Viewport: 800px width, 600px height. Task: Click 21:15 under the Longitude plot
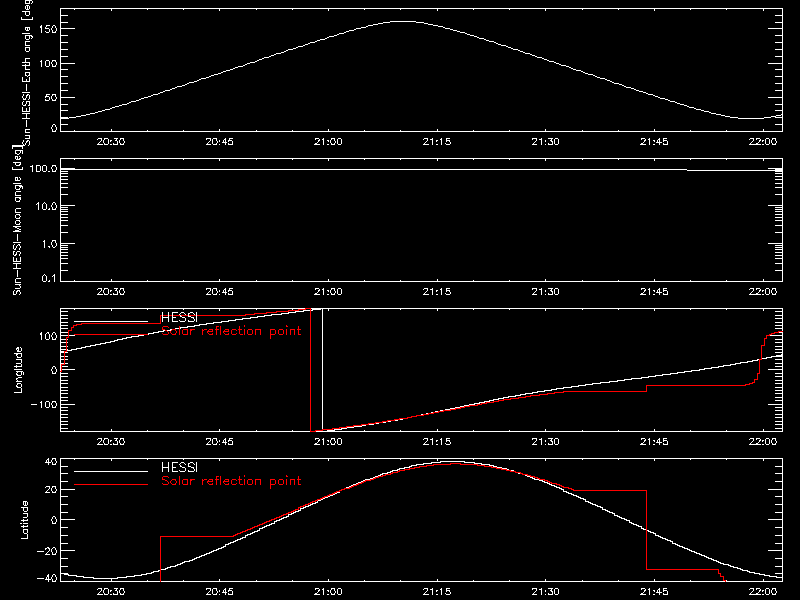(x=437, y=441)
